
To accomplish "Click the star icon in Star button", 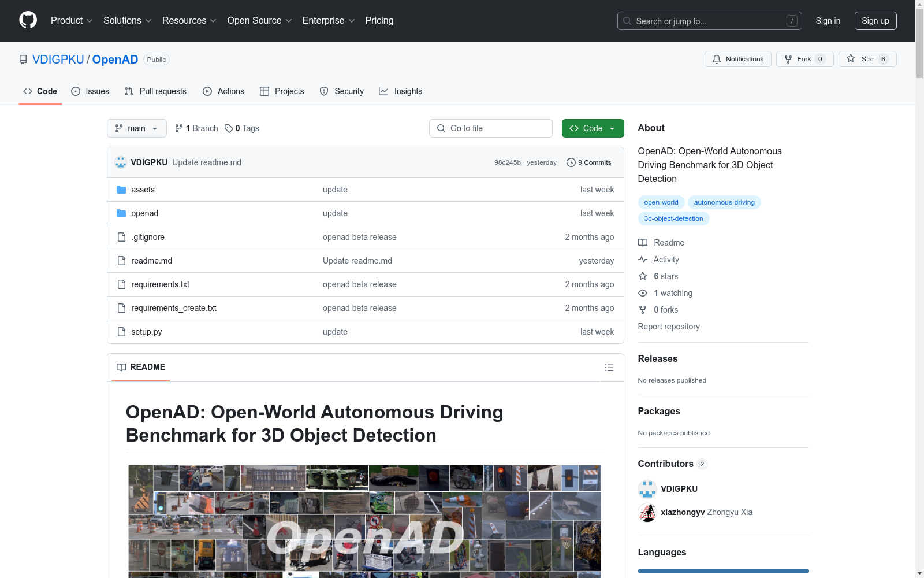I will [x=851, y=58].
